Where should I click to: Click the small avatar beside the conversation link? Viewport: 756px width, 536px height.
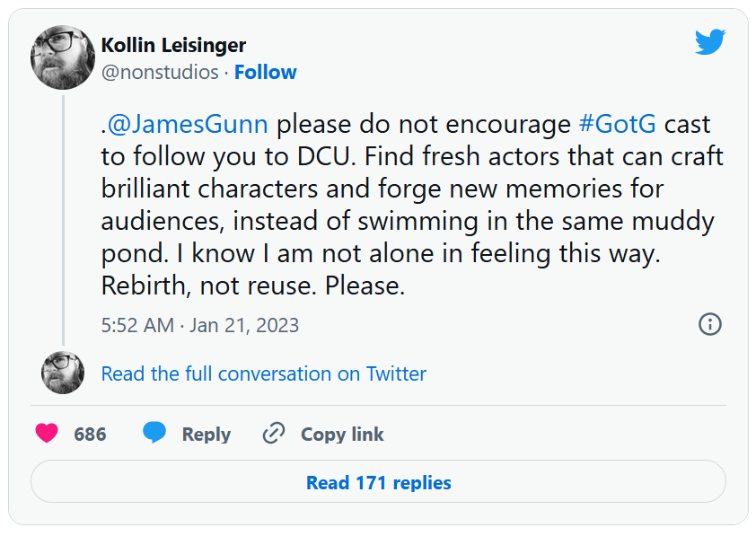click(63, 373)
